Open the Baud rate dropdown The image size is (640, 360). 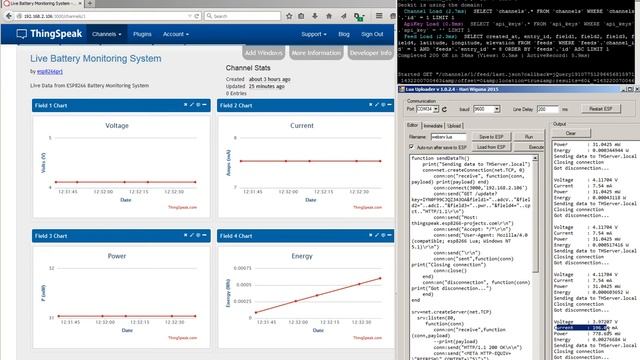click(x=497, y=109)
